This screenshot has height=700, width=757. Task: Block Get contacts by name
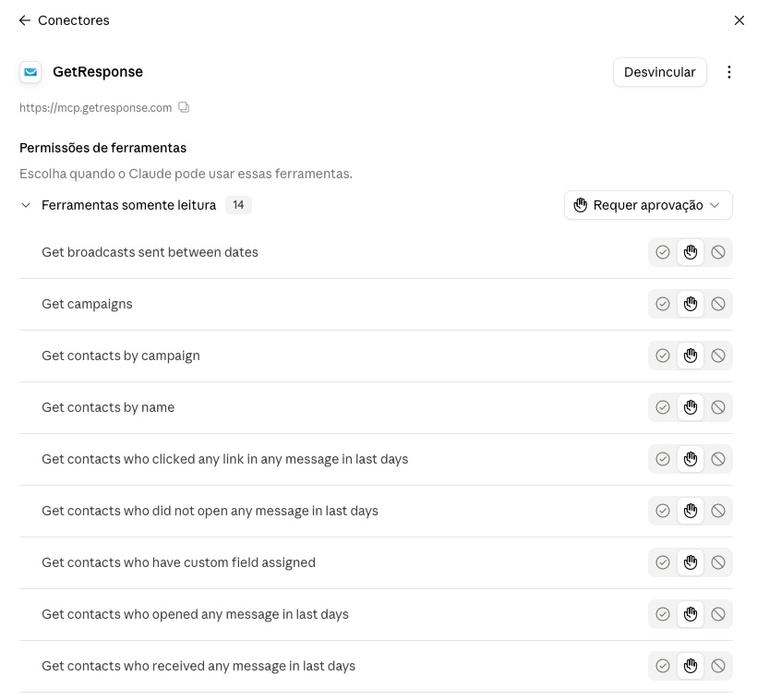point(718,407)
